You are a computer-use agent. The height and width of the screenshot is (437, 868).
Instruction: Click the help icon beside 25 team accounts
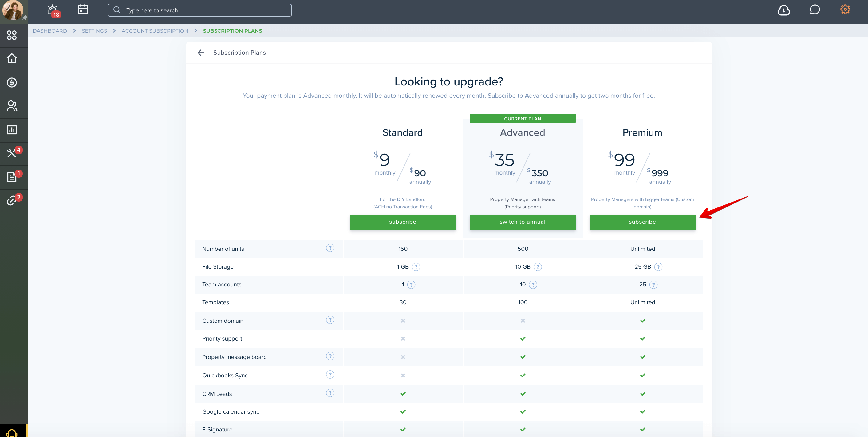click(x=653, y=285)
